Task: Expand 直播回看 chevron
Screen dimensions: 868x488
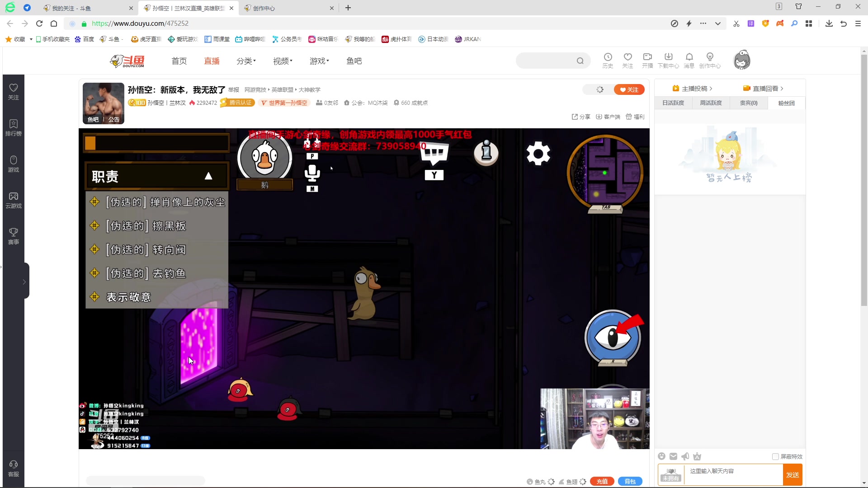Action: coord(782,89)
